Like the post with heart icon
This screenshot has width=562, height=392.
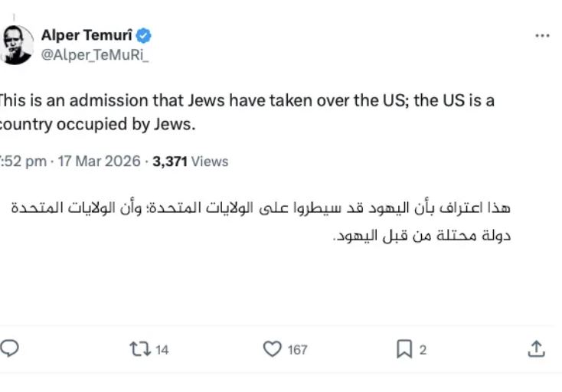coord(272,349)
